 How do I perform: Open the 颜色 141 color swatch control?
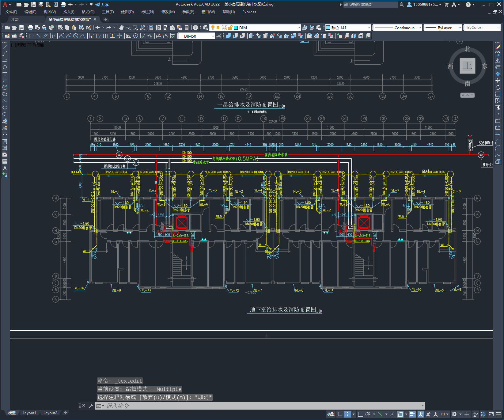pos(348,28)
